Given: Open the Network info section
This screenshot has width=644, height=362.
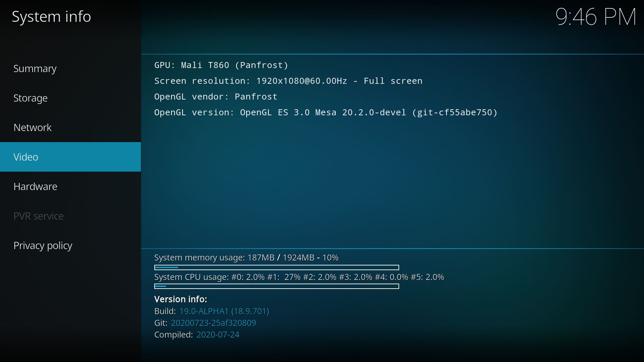Looking at the screenshot, I should pos(70,127).
